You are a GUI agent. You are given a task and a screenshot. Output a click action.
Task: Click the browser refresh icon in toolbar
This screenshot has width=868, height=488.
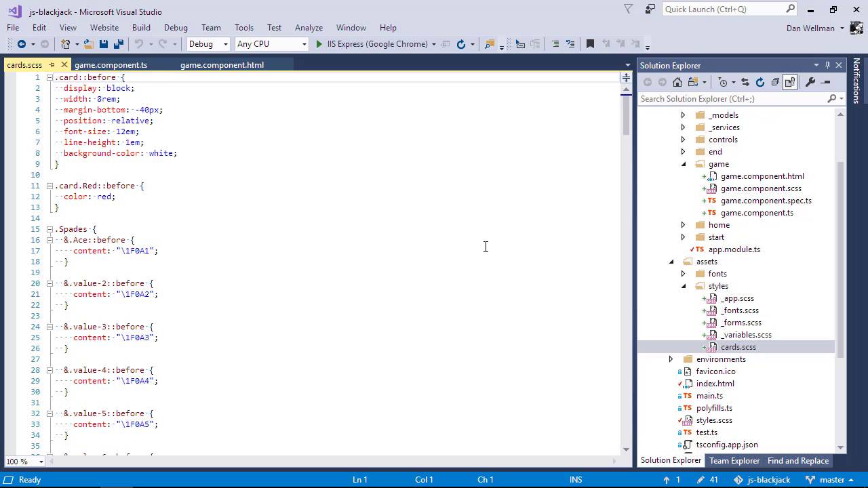(461, 44)
